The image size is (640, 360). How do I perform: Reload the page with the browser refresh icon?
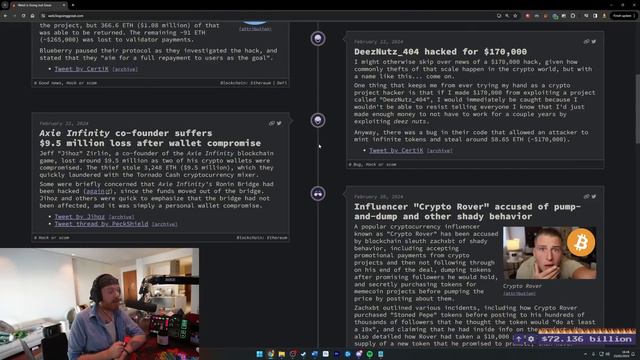tap(23, 16)
